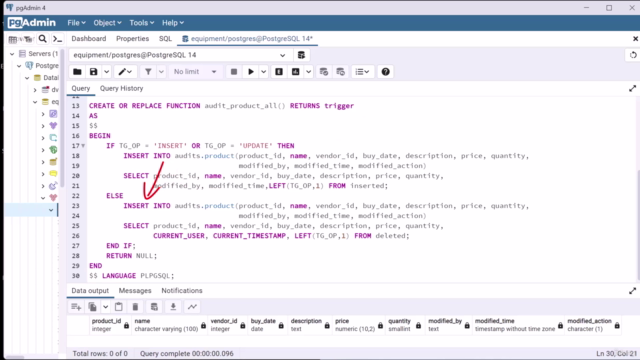The image size is (640, 360).
Task: Open the Help menu
Action: click(x=173, y=23)
